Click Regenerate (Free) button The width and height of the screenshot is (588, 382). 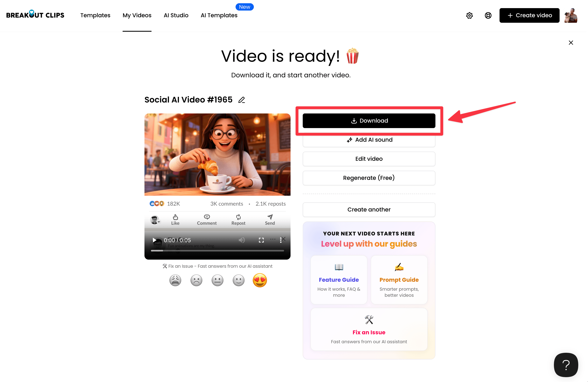(x=369, y=178)
